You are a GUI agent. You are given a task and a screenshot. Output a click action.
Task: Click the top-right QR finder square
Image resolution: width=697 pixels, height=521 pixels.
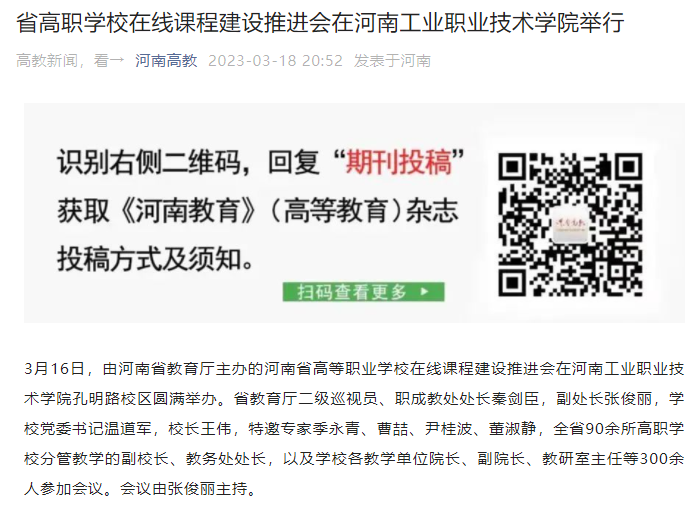click(x=628, y=167)
